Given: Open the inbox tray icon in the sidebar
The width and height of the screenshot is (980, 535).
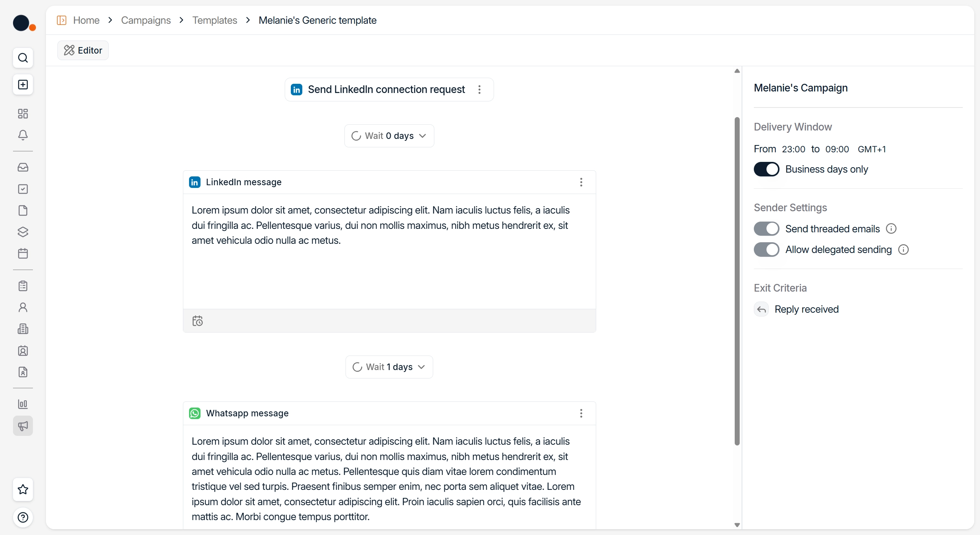Looking at the screenshot, I should [23, 167].
